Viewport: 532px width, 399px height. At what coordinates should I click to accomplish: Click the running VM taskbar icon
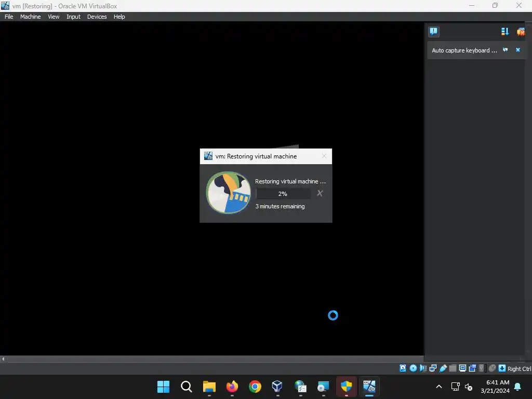click(x=369, y=387)
